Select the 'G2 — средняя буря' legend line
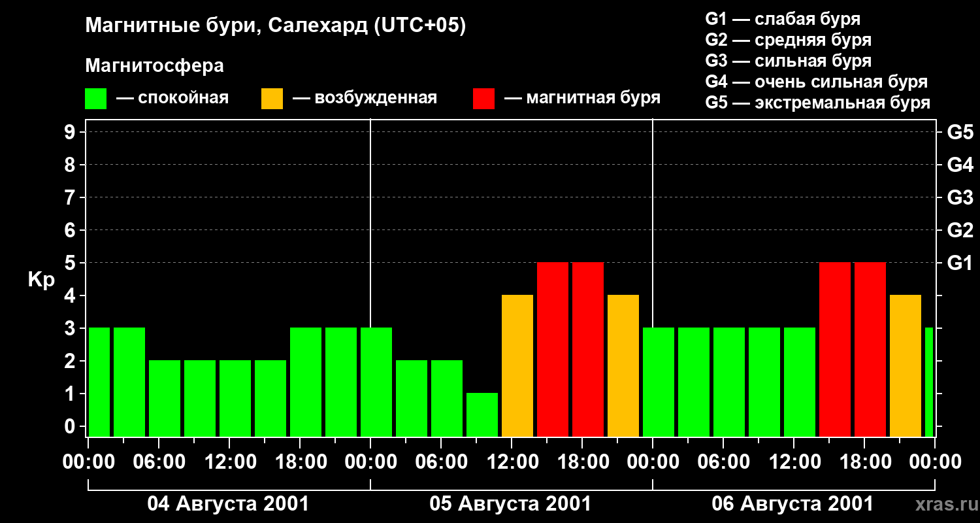980x523 pixels. [x=788, y=40]
